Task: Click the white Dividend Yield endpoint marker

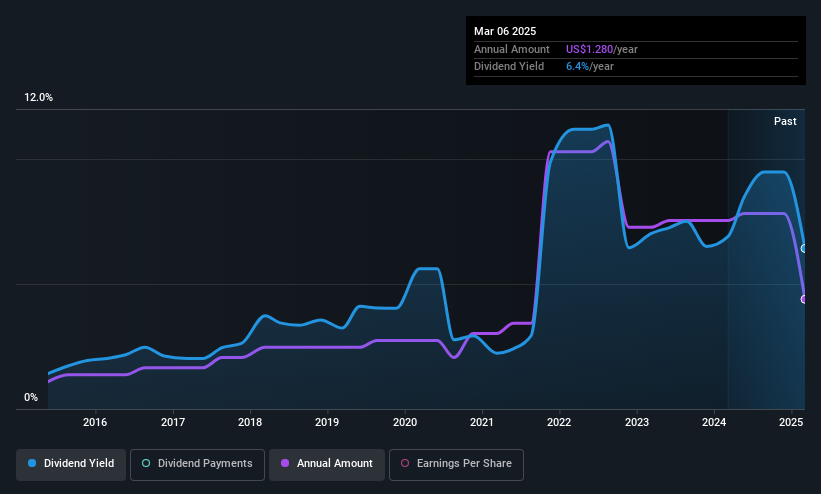Action: [x=804, y=249]
